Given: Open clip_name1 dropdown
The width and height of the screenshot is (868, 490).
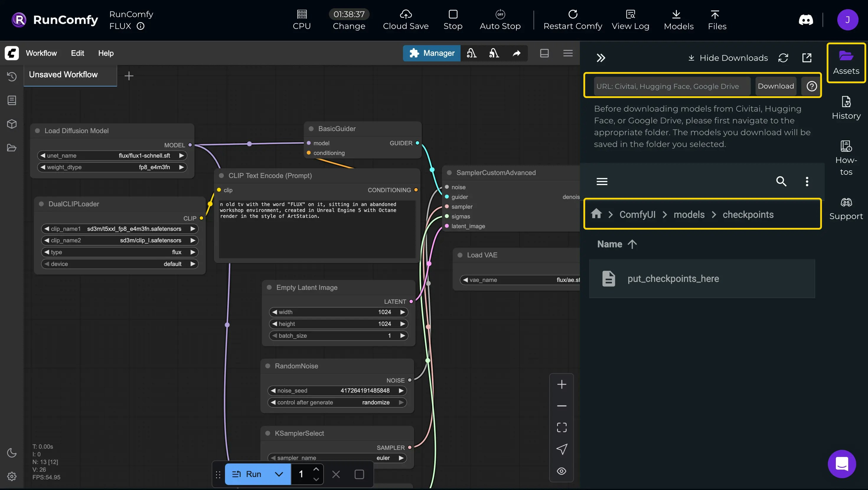Looking at the screenshot, I should pyautogui.click(x=120, y=229).
